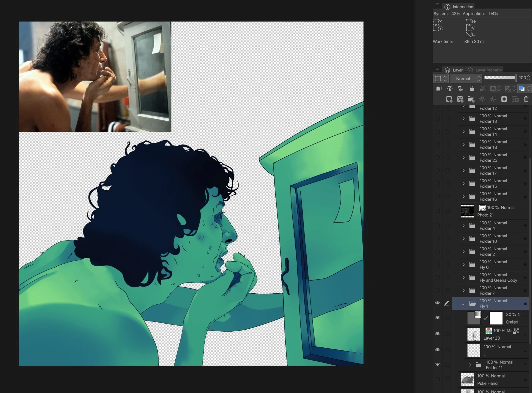The image size is (532, 393).
Task: Hide Layer 23 using its eye icon
Action: tap(437, 334)
